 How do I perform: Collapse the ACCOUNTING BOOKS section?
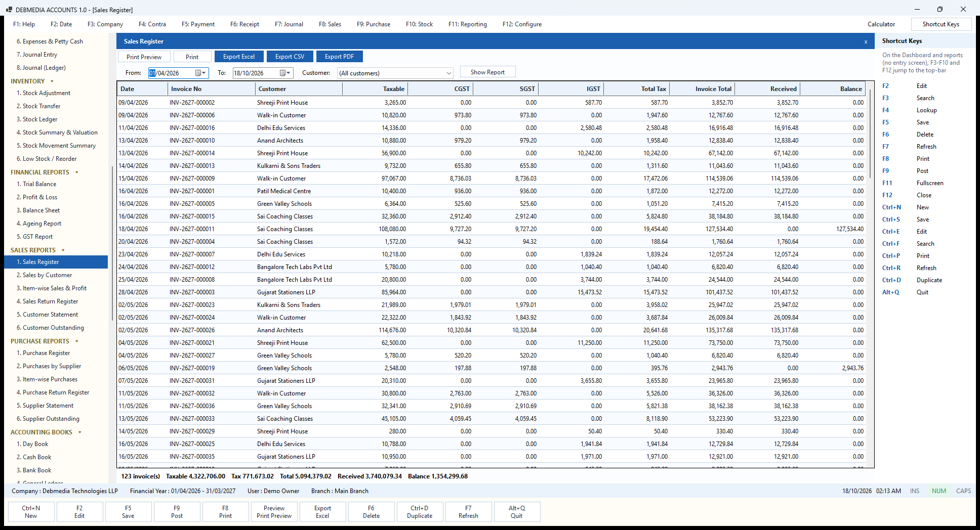(x=80, y=432)
